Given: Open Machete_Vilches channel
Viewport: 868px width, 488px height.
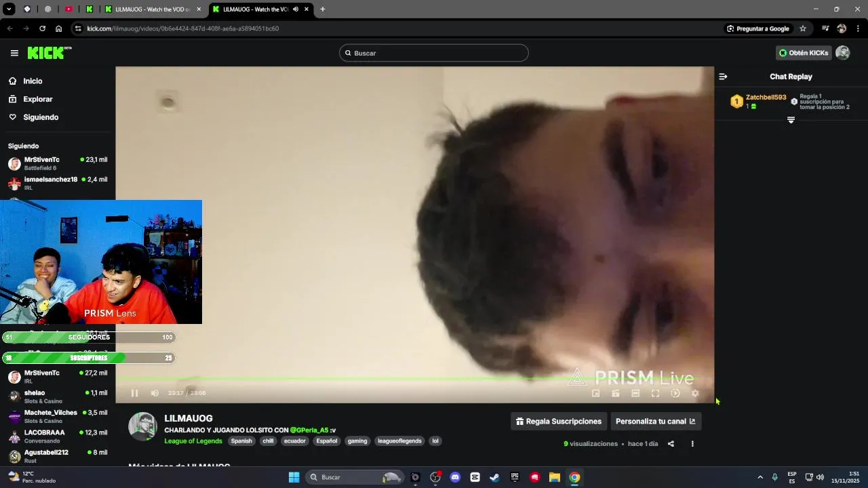Looking at the screenshot, I should point(58,416).
